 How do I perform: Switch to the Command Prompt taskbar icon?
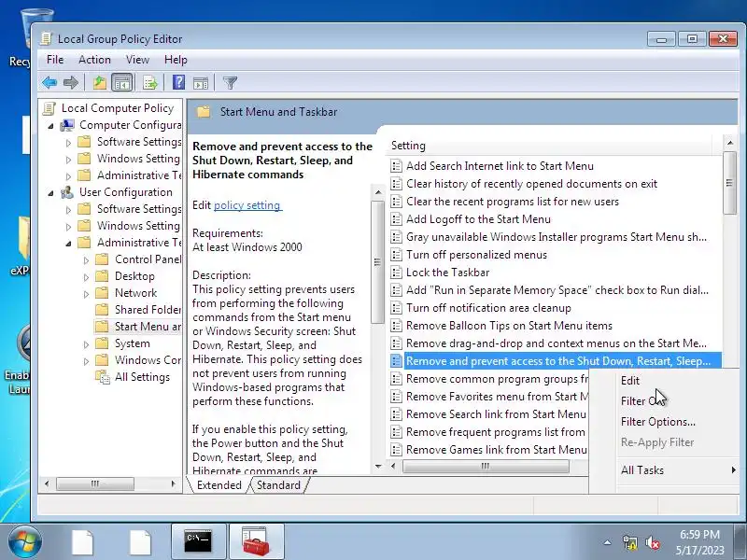pos(198,541)
